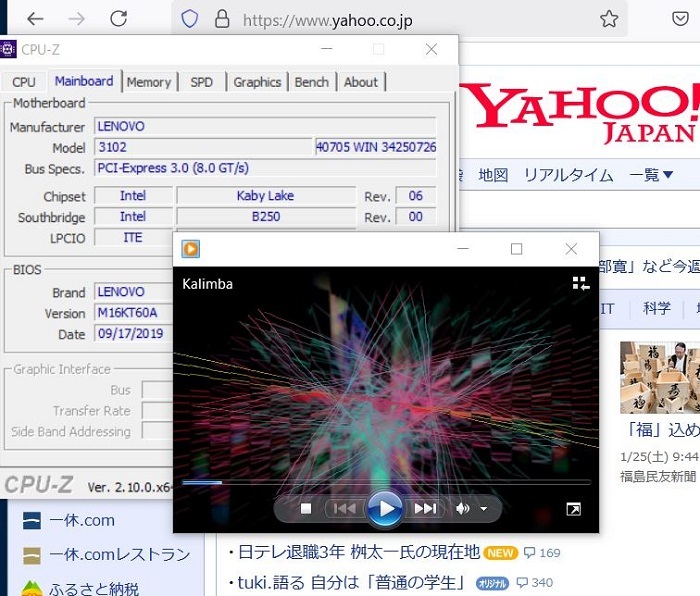700x596 pixels.
Task: Click the Model value 3102
Action: point(203,147)
